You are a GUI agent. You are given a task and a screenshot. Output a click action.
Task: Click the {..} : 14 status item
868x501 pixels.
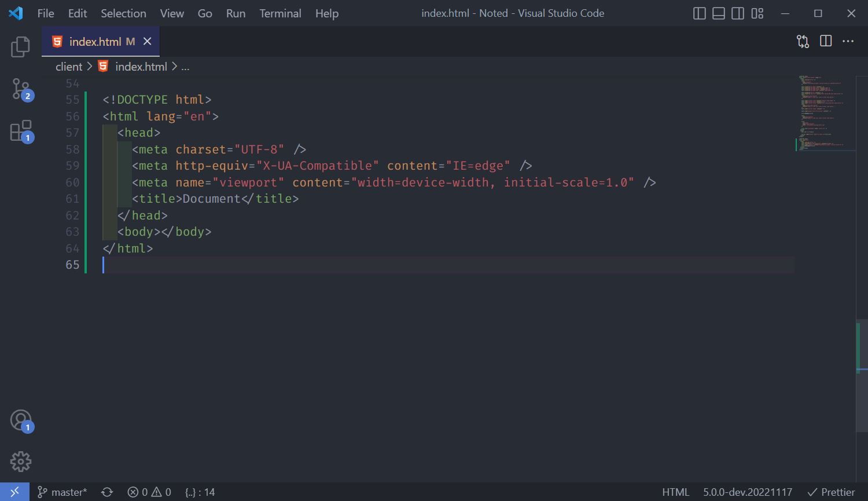[200, 492]
